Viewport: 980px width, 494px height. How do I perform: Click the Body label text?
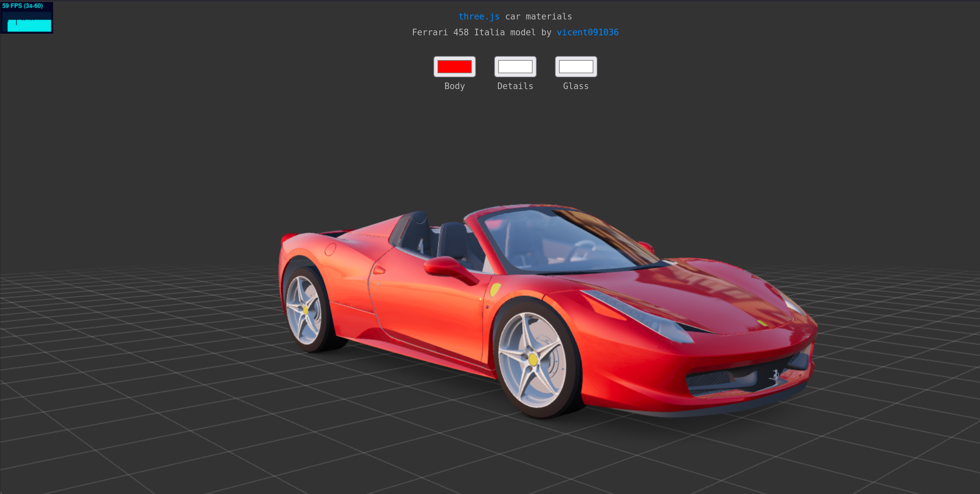[x=454, y=86]
